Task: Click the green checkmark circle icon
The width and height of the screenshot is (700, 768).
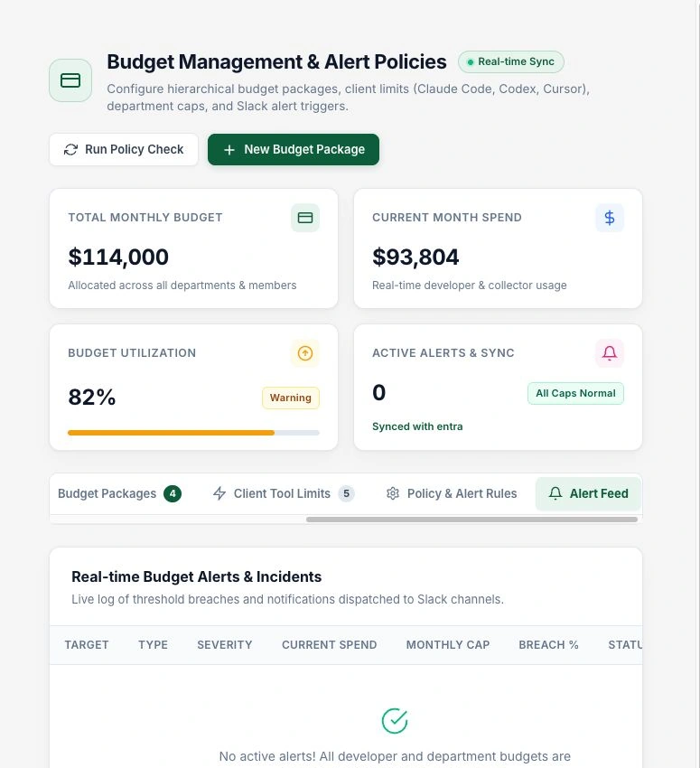Action: pyautogui.click(x=395, y=721)
